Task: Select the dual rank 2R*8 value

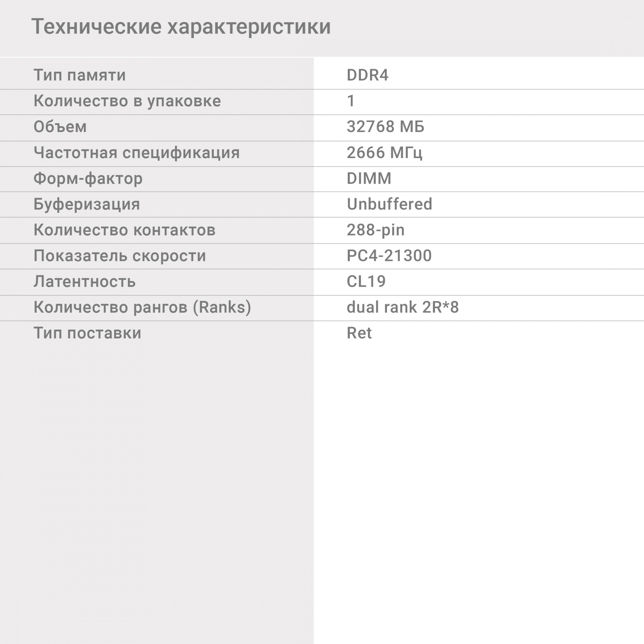Action: point(403,307)
